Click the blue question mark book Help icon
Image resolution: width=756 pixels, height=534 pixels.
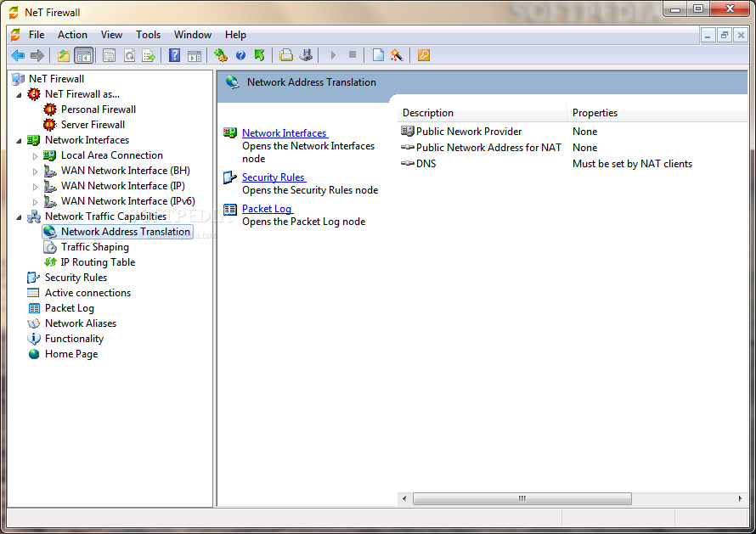click(x=174, y=55)
